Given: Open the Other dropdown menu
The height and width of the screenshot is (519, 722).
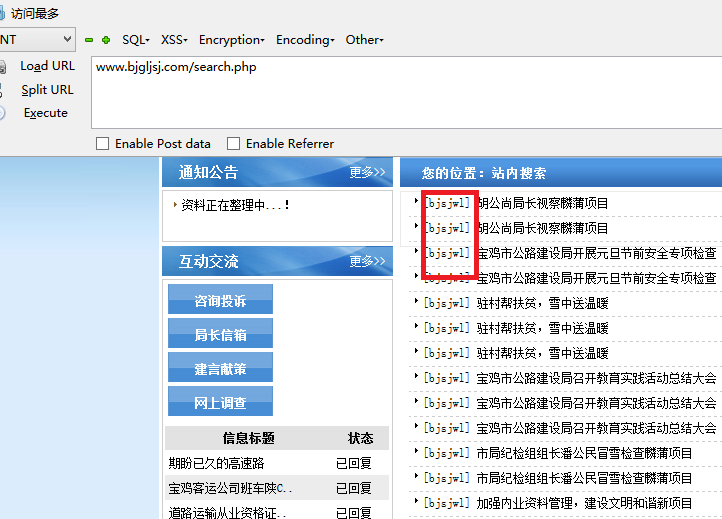Looking at the screenshot, I should click(x=365, y=40).
